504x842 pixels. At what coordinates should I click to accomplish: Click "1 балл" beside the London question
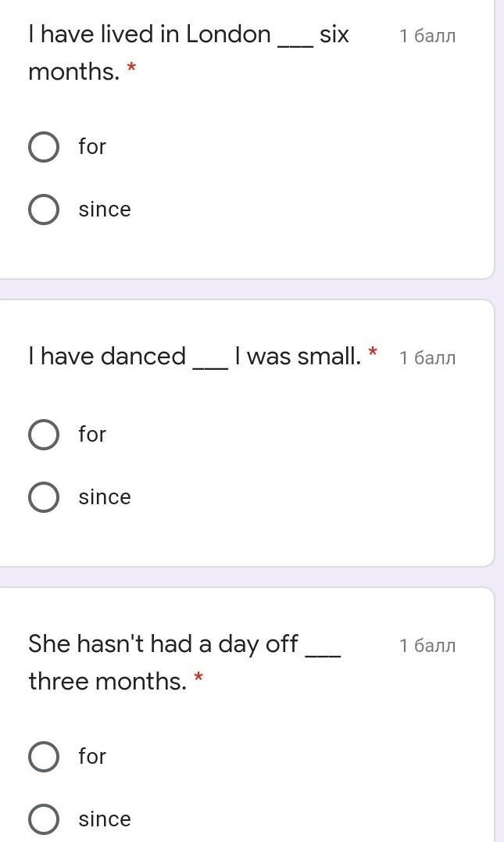pyautogui.click(x=427, y=36)
